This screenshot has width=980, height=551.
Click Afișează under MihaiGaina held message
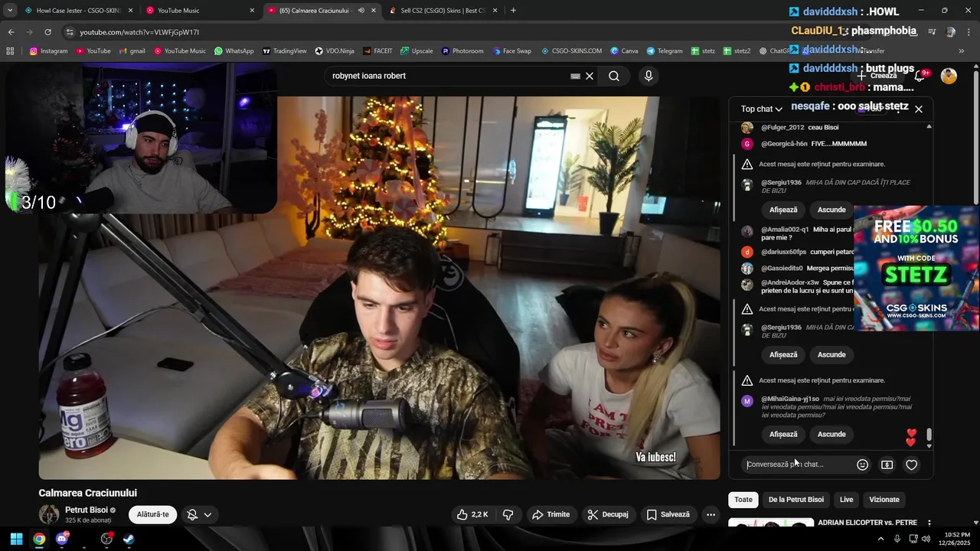tap(783, 434)
